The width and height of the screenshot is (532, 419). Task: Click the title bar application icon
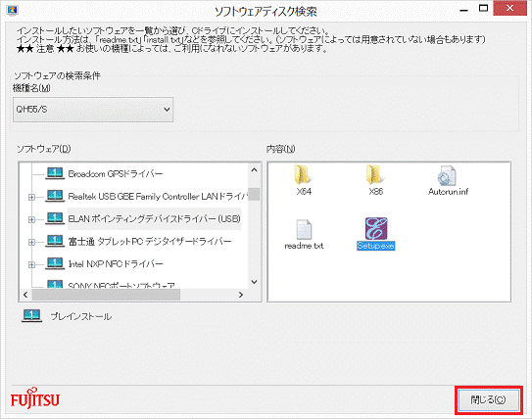(x=12, y=10)
